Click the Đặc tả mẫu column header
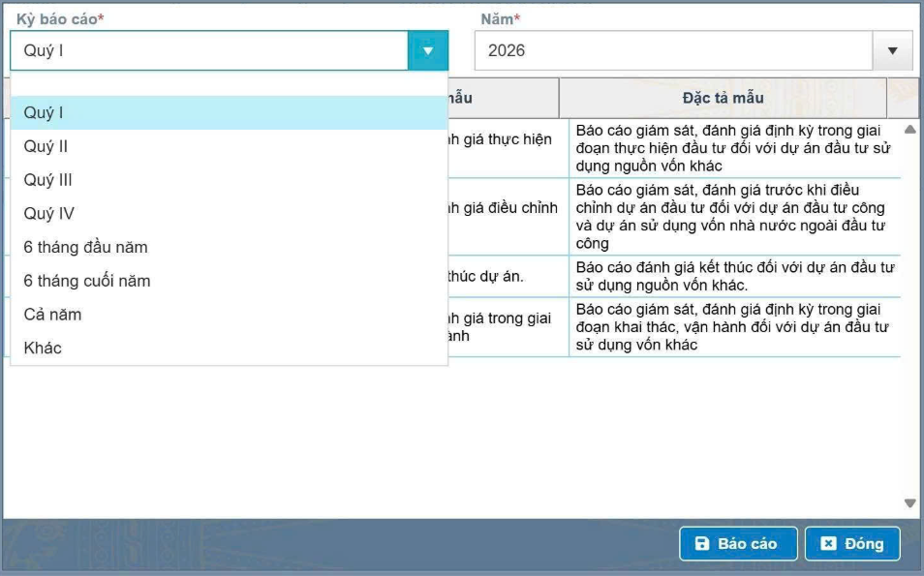This screenshot has height=576, width=924. [723, 98]
